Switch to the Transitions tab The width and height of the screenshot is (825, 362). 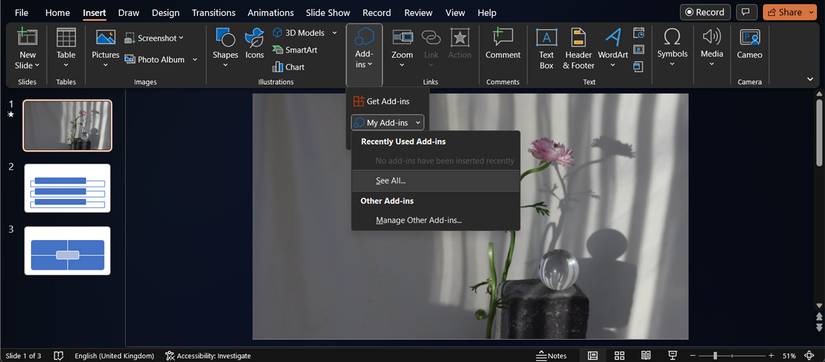[214, 13]
